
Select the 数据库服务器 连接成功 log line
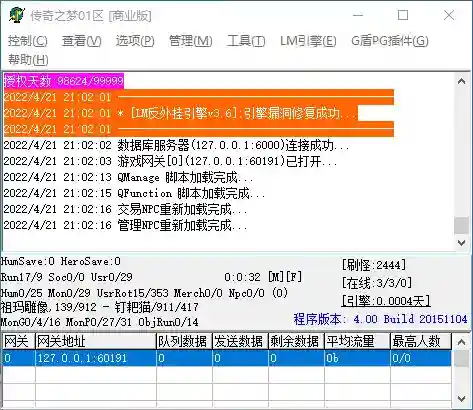[176, 145]
